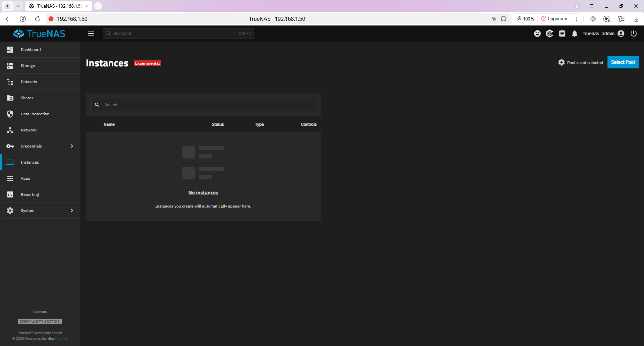Select the Instances laptop icon
644x346 pixels.
tap(10, 162)
